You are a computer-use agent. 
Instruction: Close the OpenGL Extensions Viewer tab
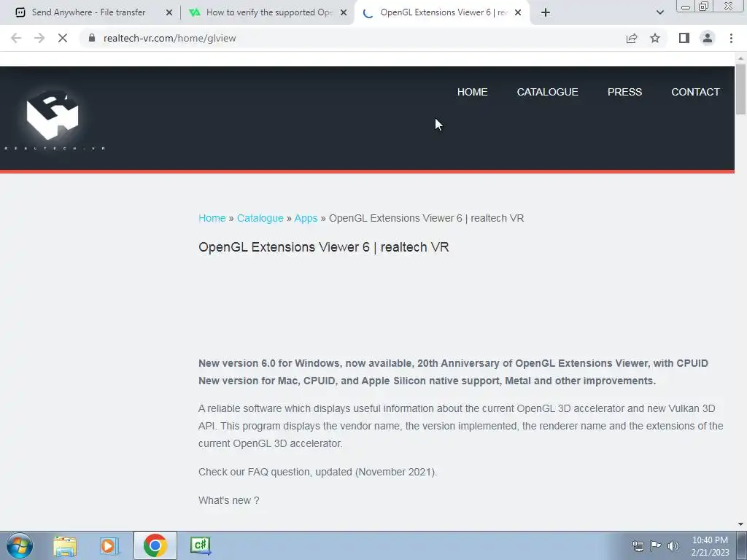click(x=518, y=12)
